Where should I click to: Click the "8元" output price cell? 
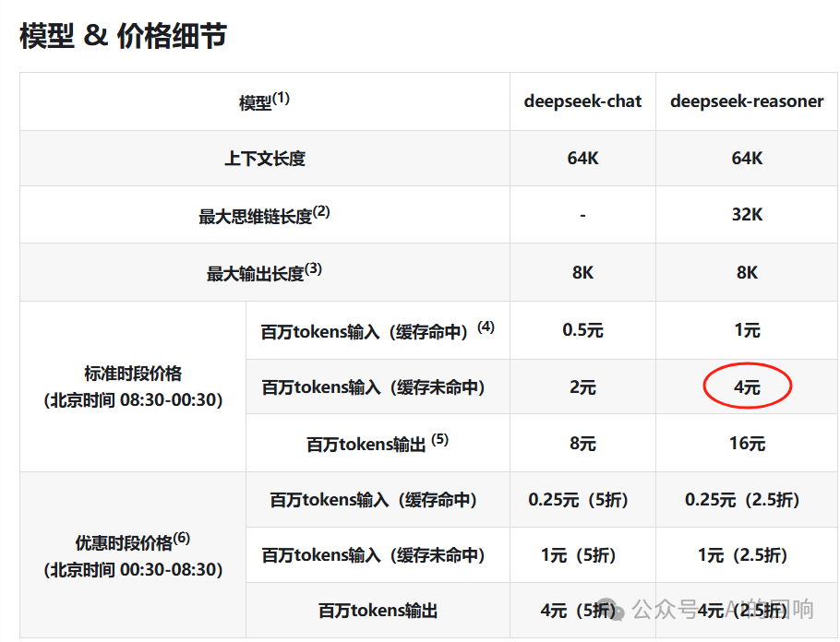[582, 444]
